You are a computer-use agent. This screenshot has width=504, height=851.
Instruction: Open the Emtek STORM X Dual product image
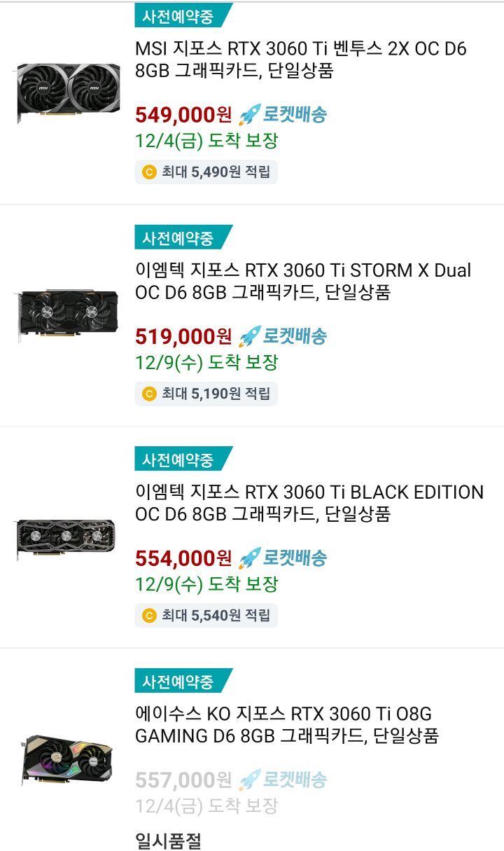(x=69, y=314)
